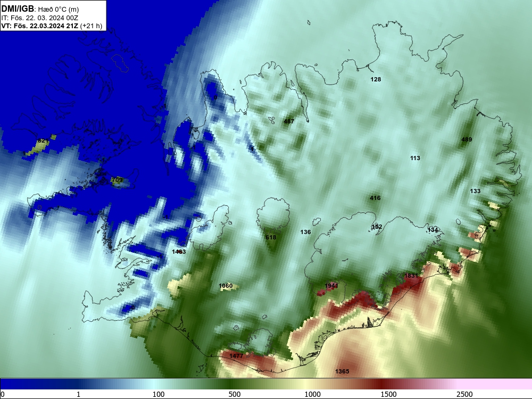Select the '152' value on the map
Screen dimensions: 532x399
point(377,227)
